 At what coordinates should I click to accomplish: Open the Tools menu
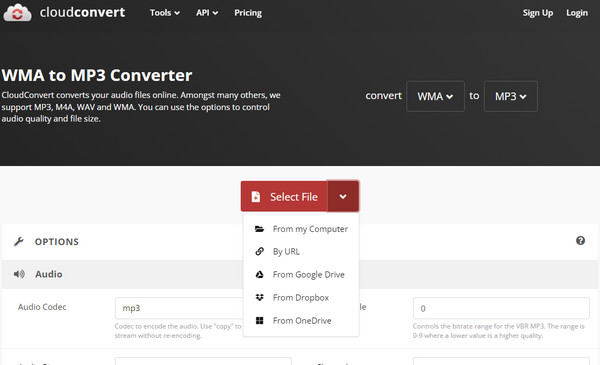click(x=165, y=13)
